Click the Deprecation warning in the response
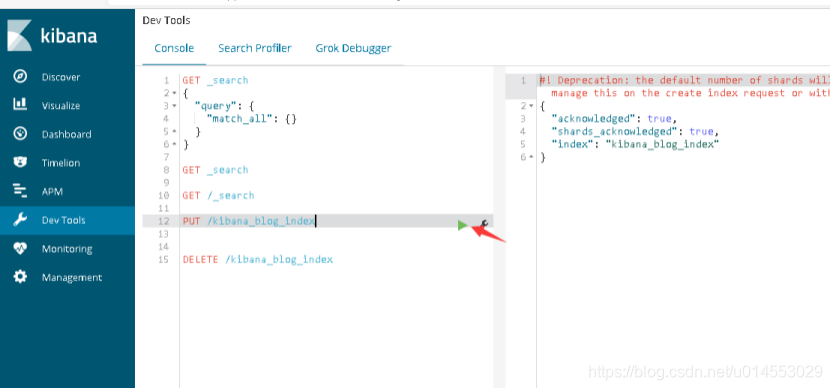The image size is (832, 390). pos(684,86)
